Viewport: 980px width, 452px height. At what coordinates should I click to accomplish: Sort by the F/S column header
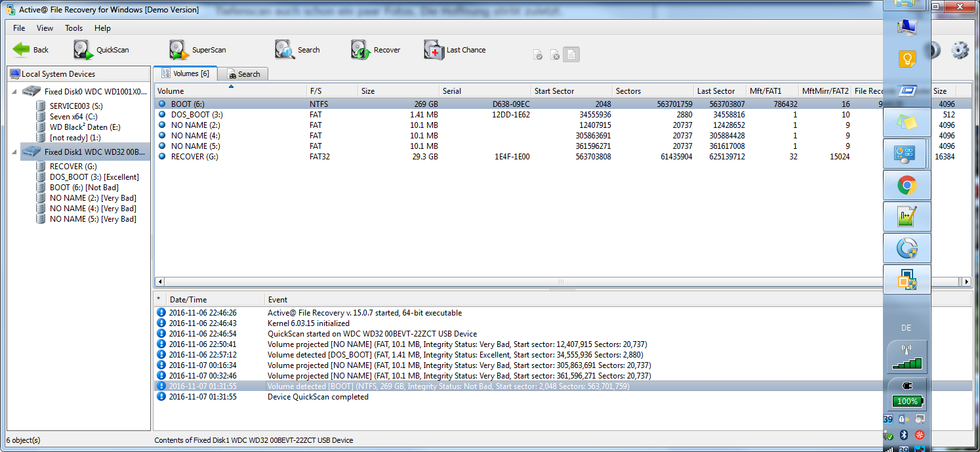coord(332,91)
